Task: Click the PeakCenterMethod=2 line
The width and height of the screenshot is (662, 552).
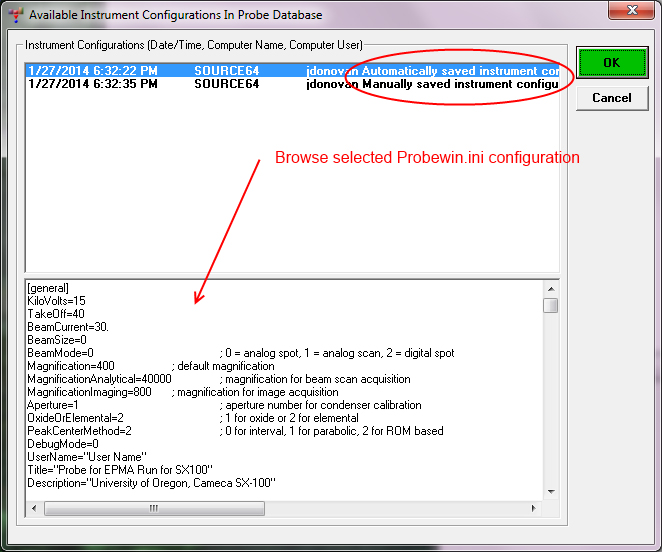Action: coord(79,431)
